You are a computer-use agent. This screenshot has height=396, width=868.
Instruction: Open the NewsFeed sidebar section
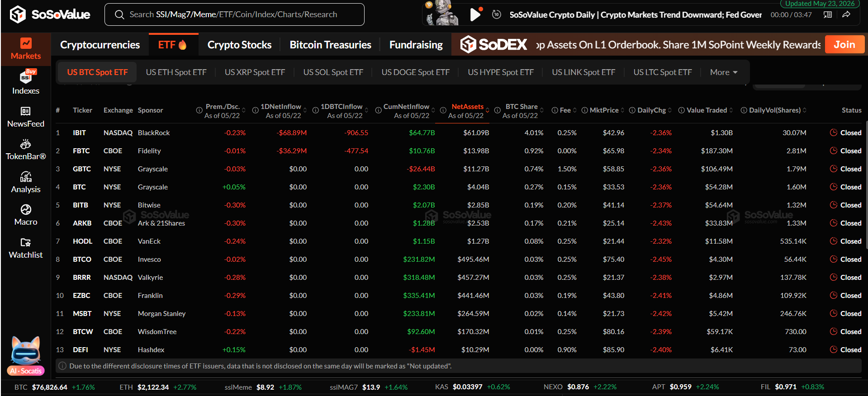[26, 117]
